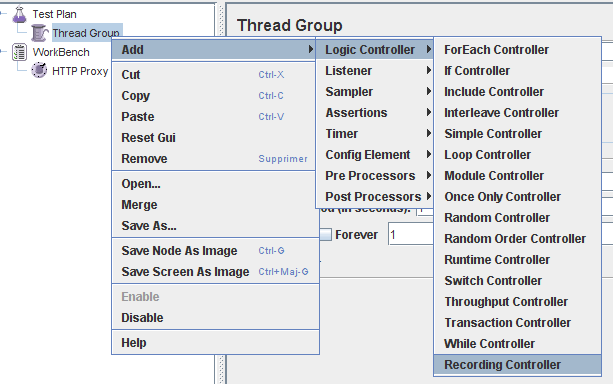Click the WorkBench clipboard icon
613x384 pixels.
pos(20,52)
